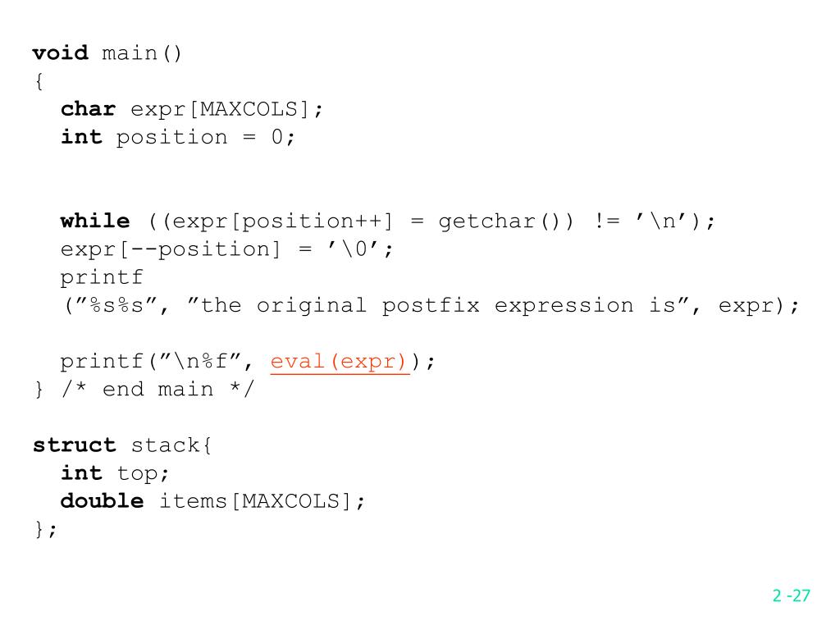The height and width of the screenshot is (630, 840).
Task: Click the closing }; of struct stack
Action: [46, 530]
